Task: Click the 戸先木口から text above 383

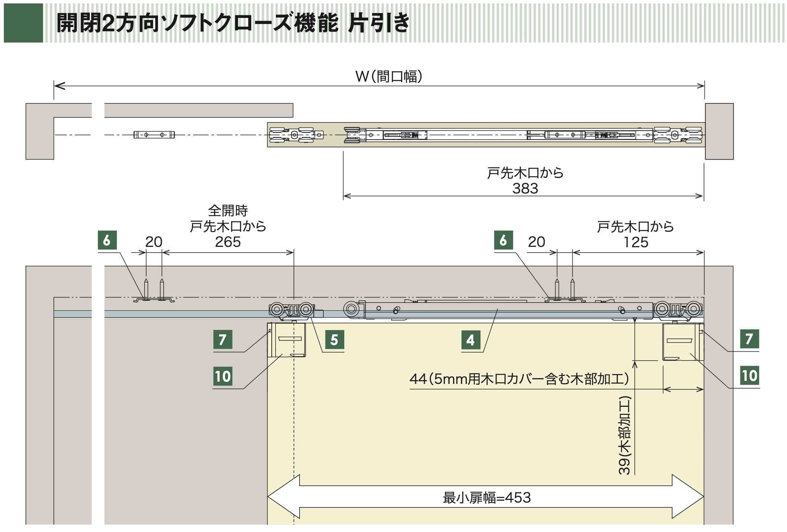Action: point(525,173)
